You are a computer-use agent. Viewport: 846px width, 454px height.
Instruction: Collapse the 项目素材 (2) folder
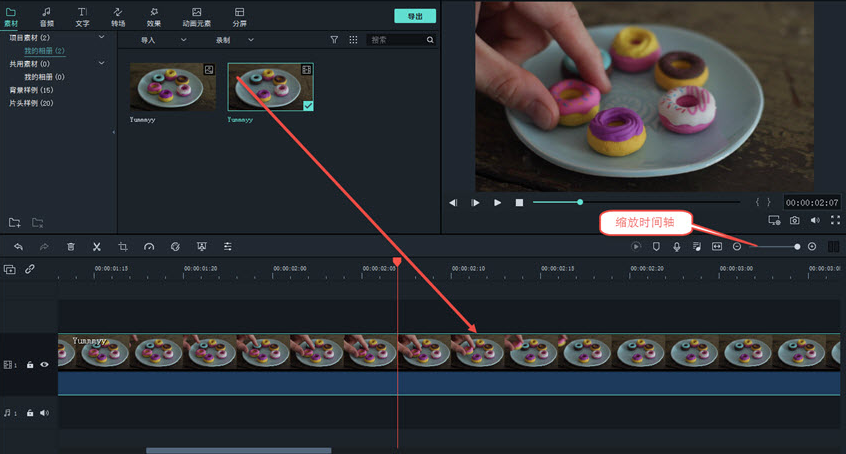101,37
